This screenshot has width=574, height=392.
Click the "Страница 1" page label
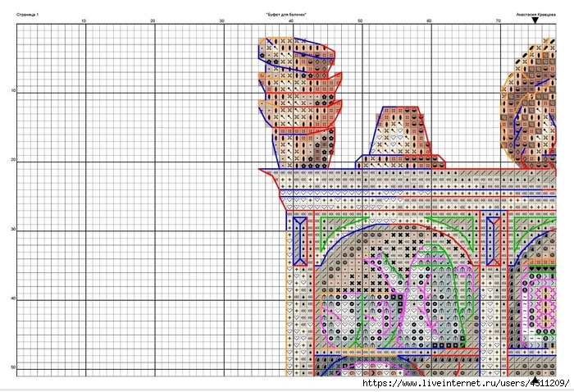point(27,15)
